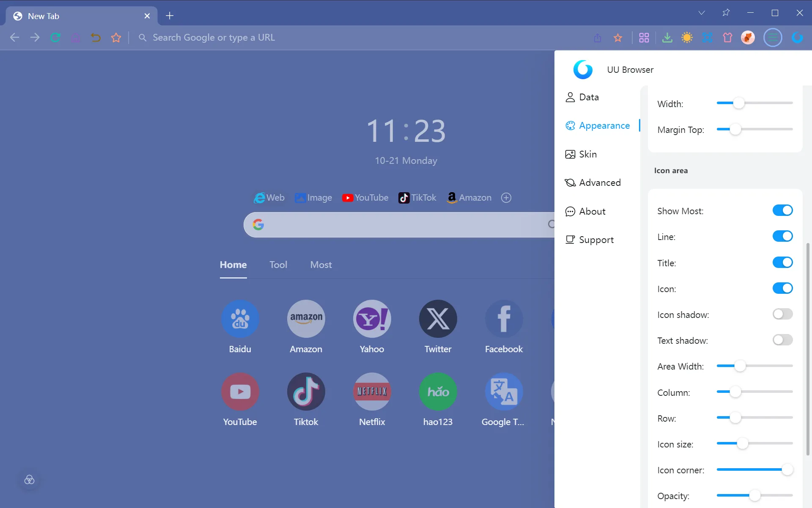Open the Support section
812x508 pixels.
pos(590,240)
